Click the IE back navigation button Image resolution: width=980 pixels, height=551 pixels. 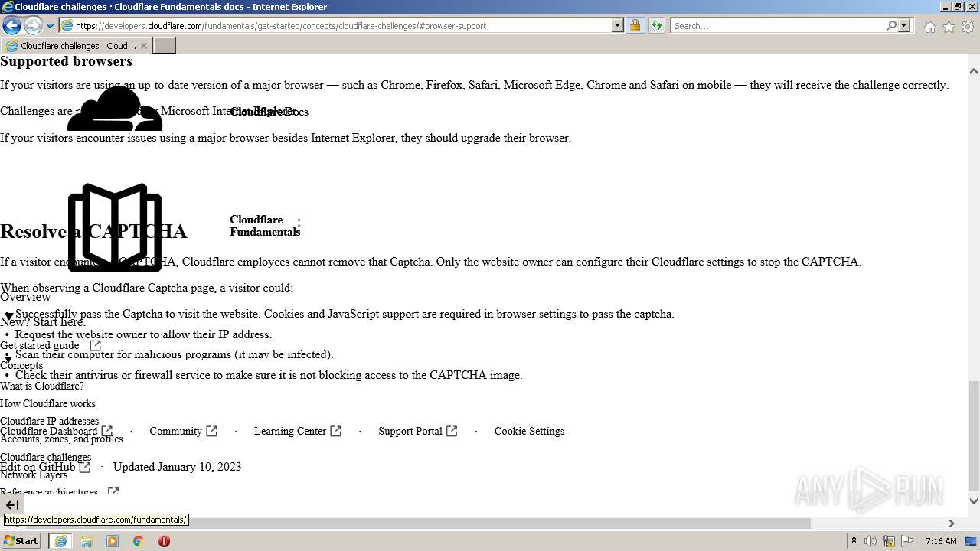point(11,25)
